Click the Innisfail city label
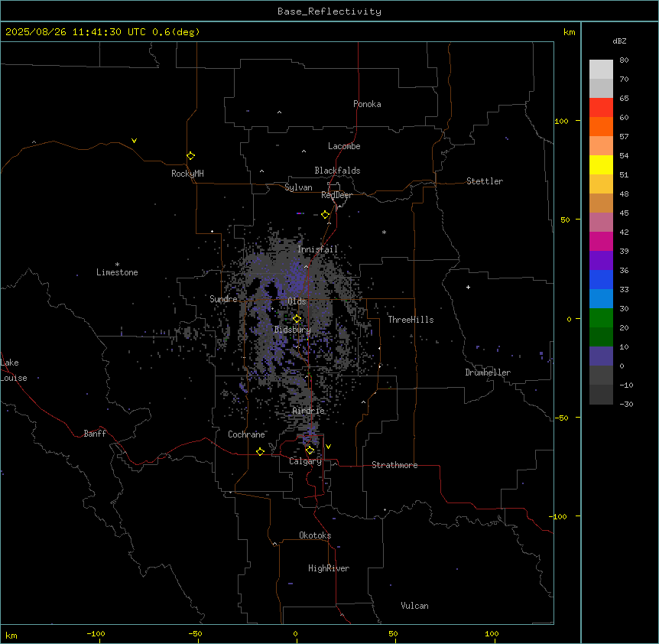The height and width of the screenshot is (644, 659). [317, 249]
